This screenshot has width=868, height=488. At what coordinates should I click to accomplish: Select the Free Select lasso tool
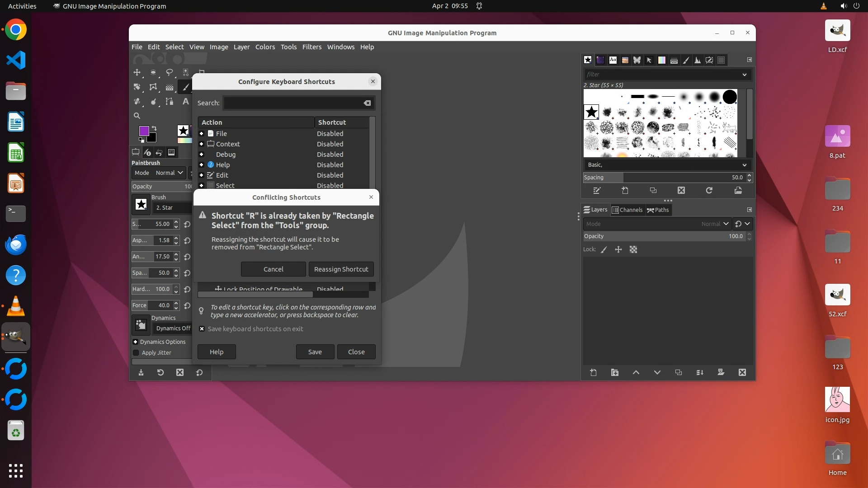point(170,72)
